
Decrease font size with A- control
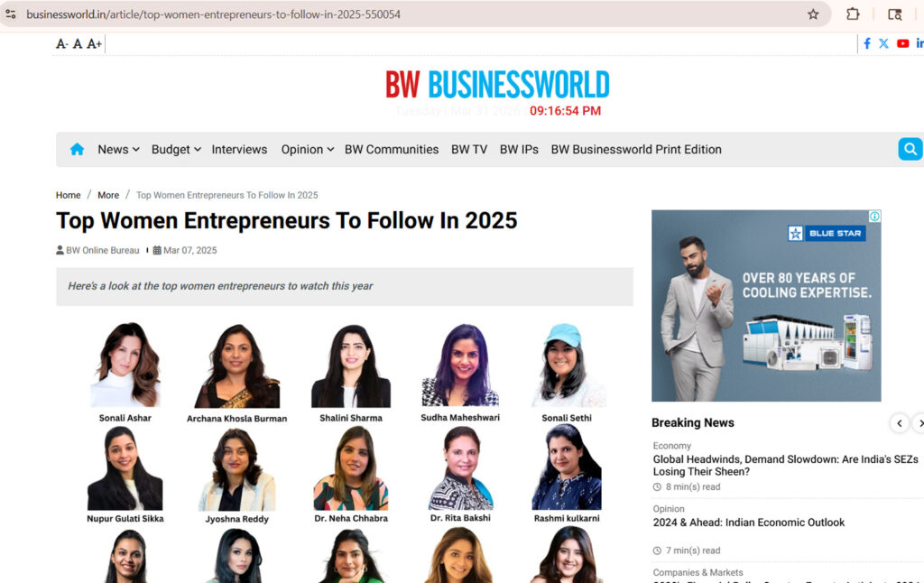pos(62,43)
